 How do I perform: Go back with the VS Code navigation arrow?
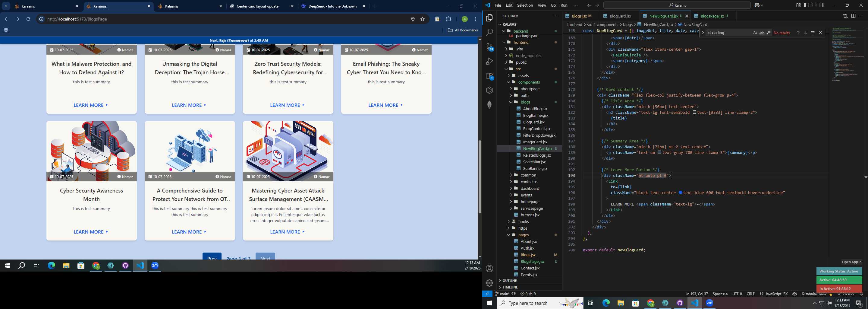pyautogui.click(x=589, y=5)
